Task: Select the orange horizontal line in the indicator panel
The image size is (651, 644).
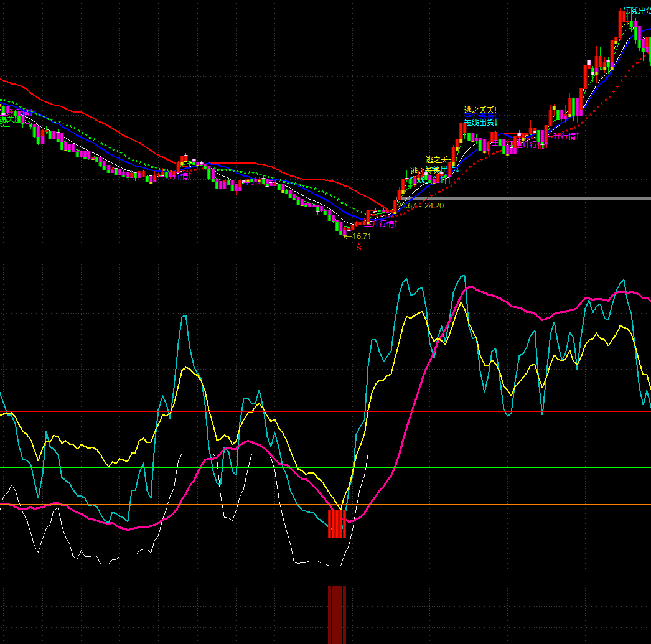Action: coord(325,504)
